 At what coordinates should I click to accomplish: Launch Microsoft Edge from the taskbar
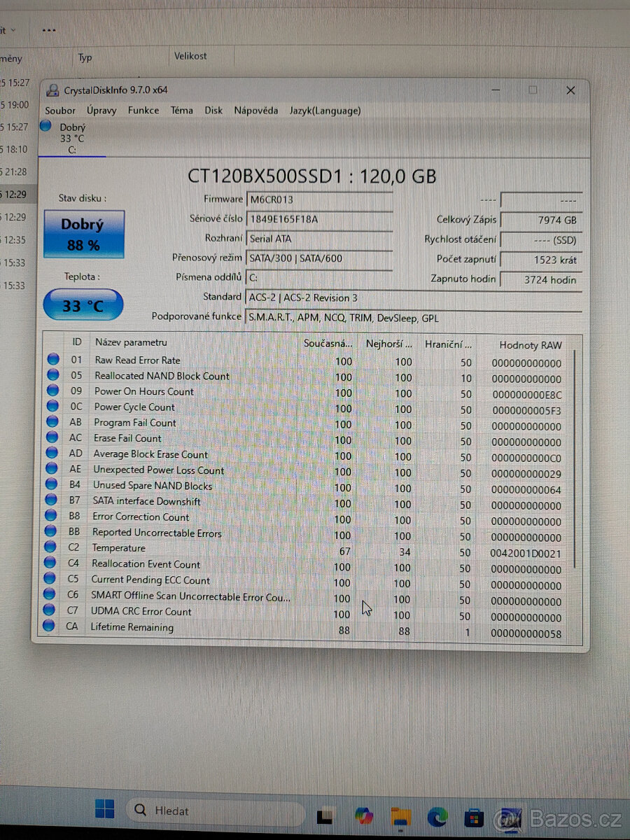439,814
